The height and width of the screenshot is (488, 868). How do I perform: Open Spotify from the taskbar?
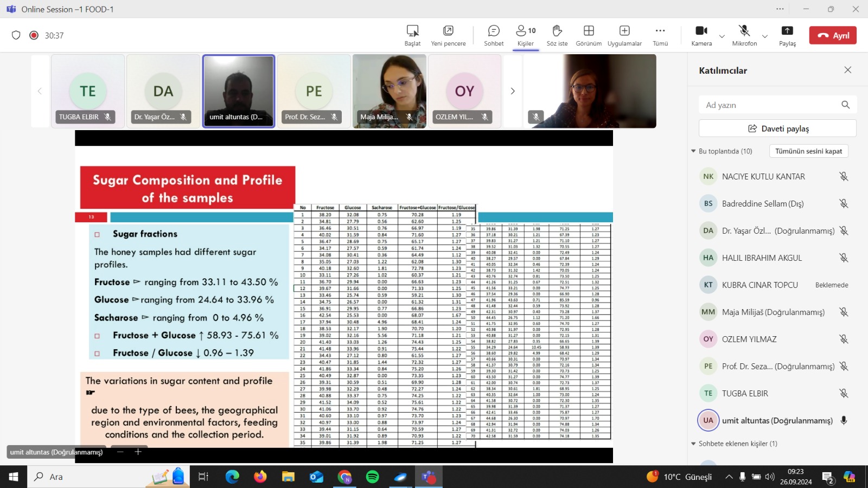[373, 477]
